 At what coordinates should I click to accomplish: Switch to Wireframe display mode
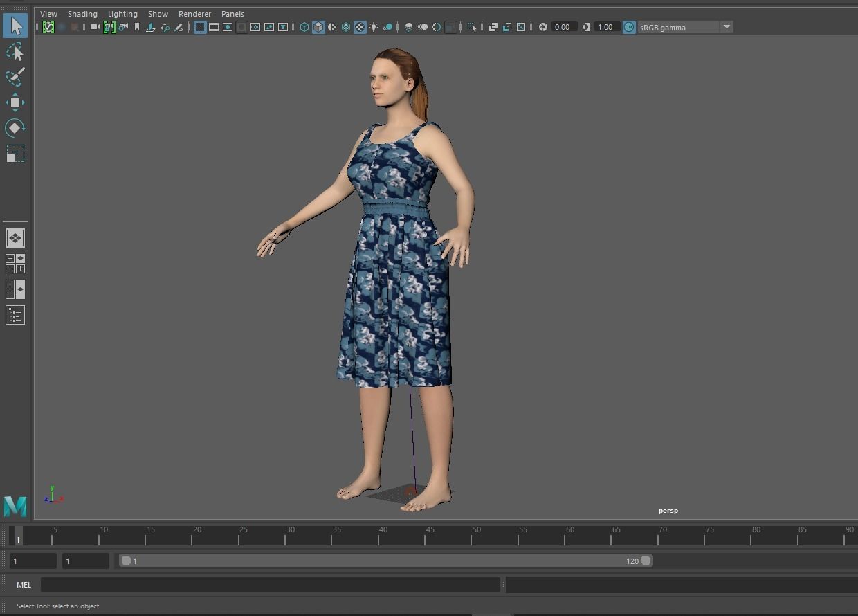pos(304,27)
